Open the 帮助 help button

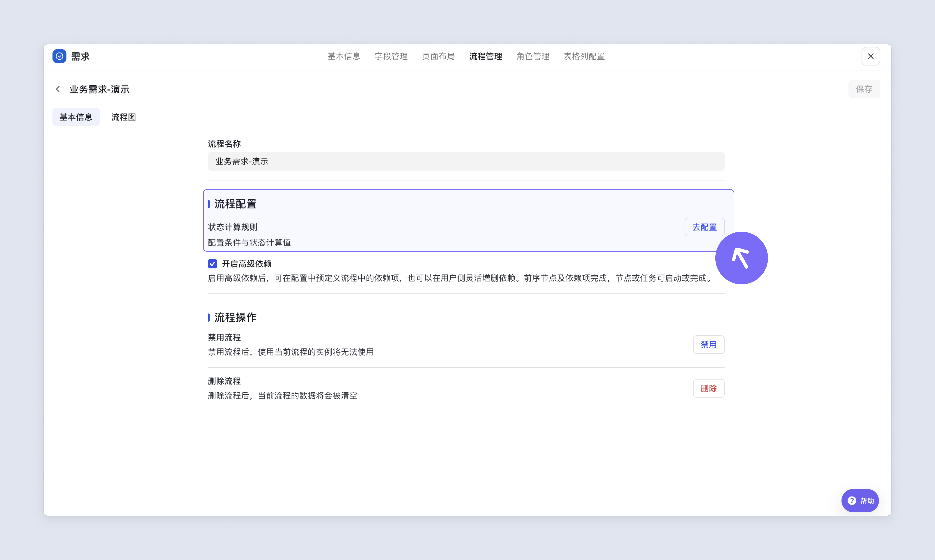point(860,500)
